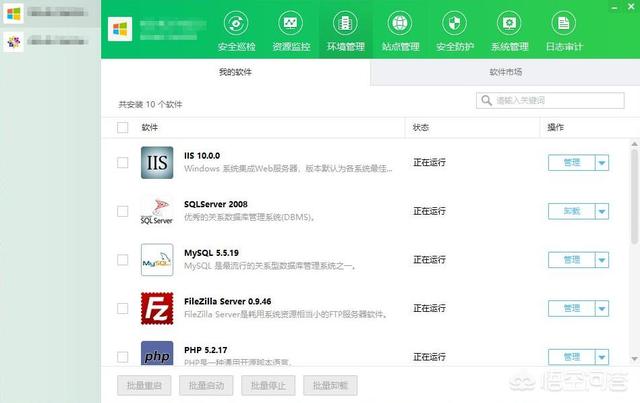Check the IIS 10.0.0 row checkbox

pos(122,163)
